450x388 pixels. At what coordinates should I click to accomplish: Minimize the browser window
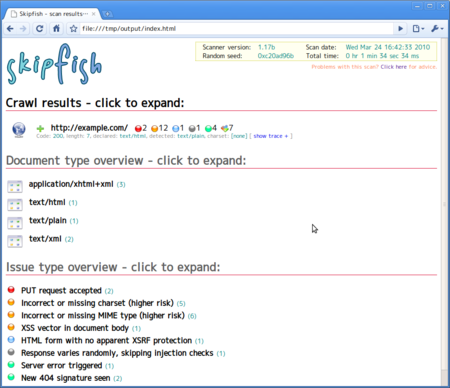click(x=417, y=6)
